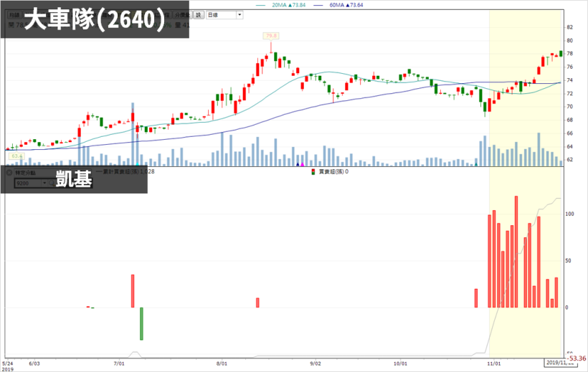Click the 設 settings button
The width and height of the screenshot is (588, 372).
pos(199,15)
